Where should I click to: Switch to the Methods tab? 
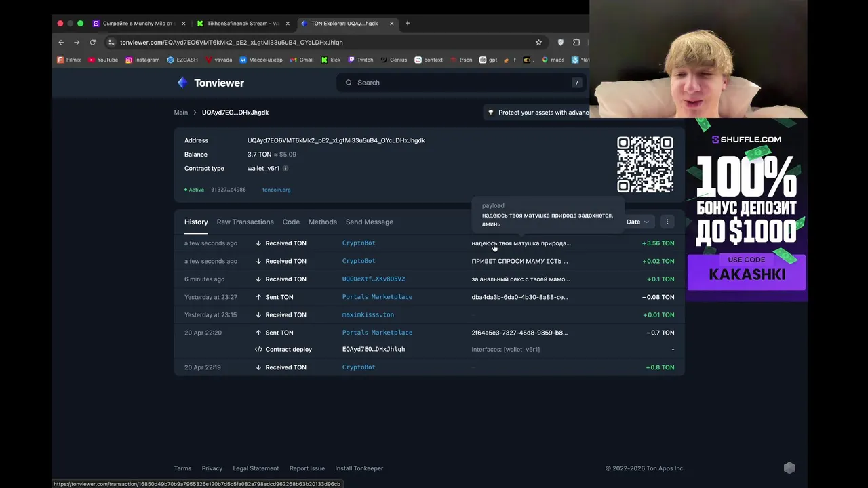[x=322, y=222]
